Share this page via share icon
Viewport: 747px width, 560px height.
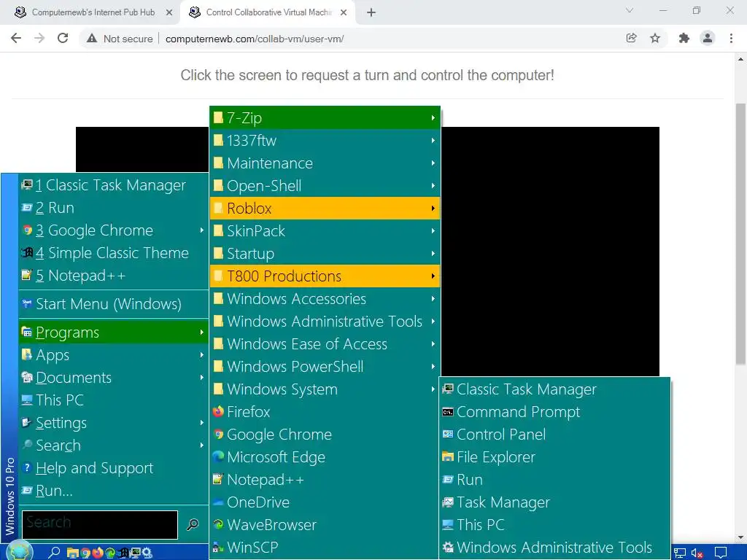631,38
